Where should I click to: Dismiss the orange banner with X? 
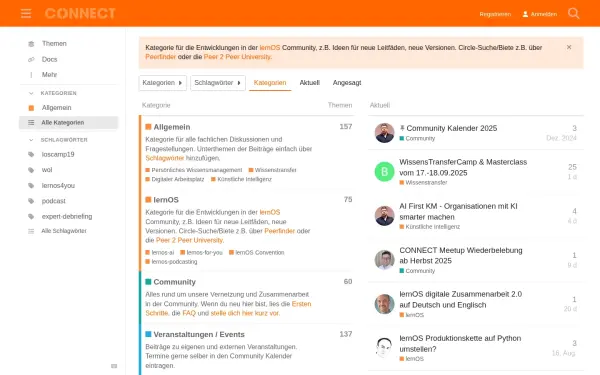(x=569, y=47)
